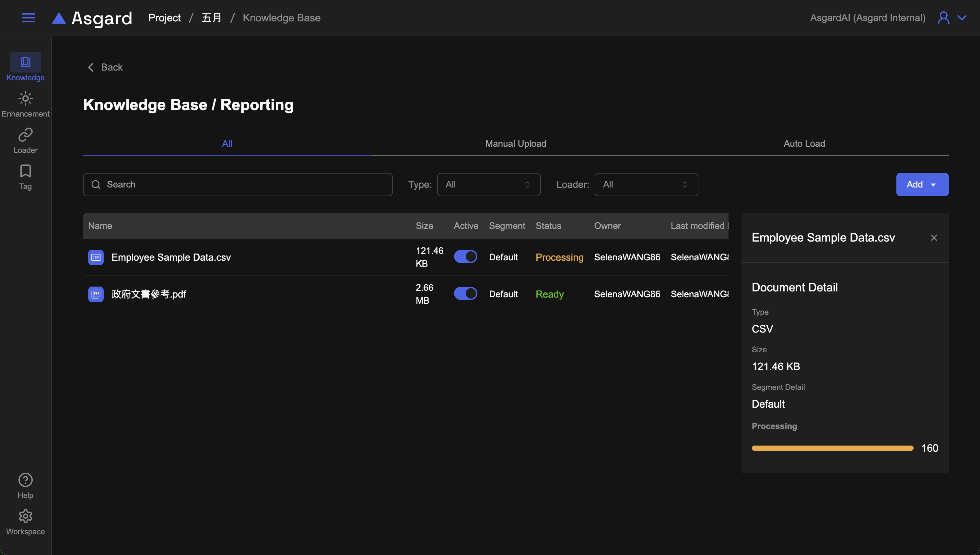Screen dimensions: 980x555
Task: Expand the Type filter dropdown
Action: tap(488, 185)
